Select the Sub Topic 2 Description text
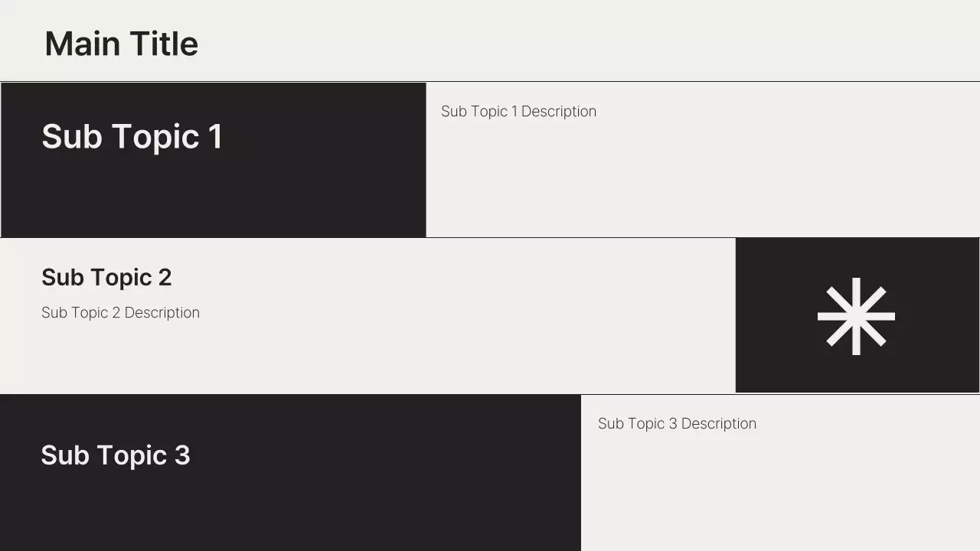Image resolution: width=980 pixels, height=551 pixels. pyautogui.click(x=120, y=313)
